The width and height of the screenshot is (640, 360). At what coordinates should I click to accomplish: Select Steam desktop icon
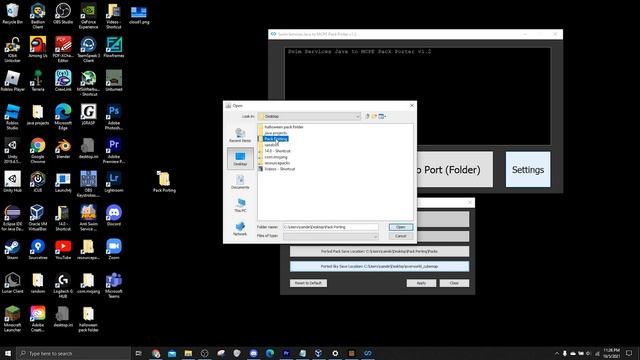coord(13,249)
